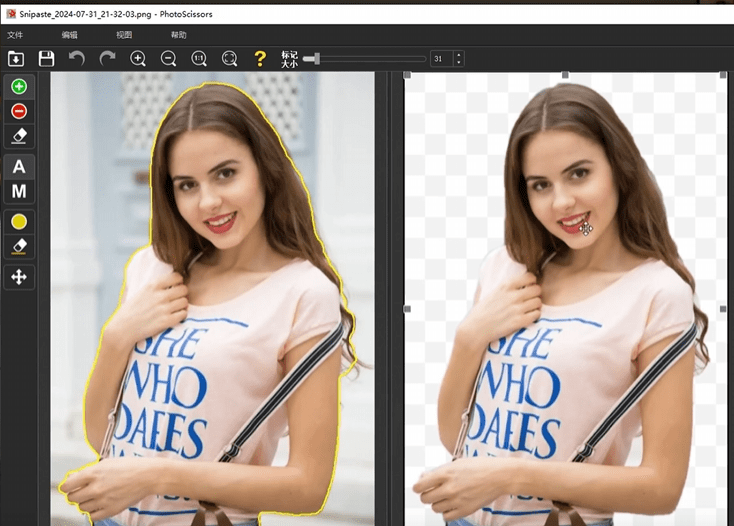The image size is (734, 526).
Task: Click the marker size slider handle
Action: 311,59
